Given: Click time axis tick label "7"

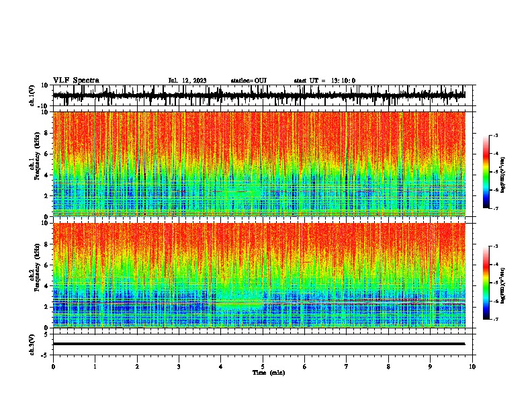Looking at the screenshot, I should pyautogui.click(x=347, y=367).
